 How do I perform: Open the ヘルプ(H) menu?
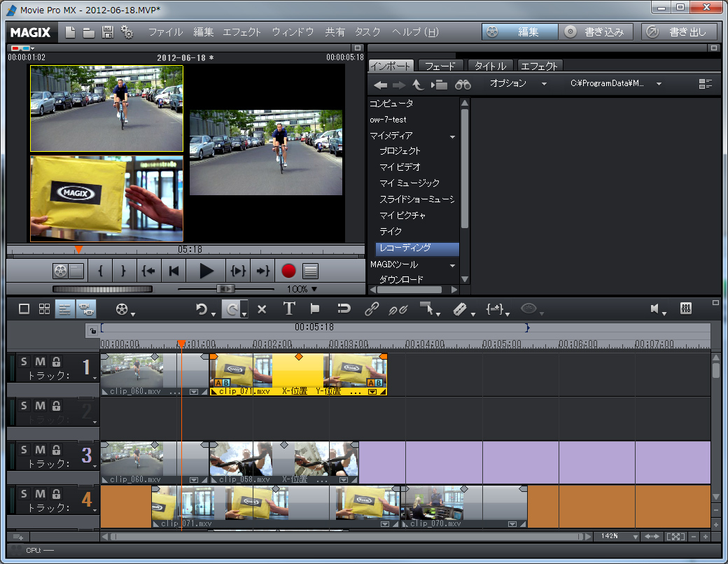[415, 32]
